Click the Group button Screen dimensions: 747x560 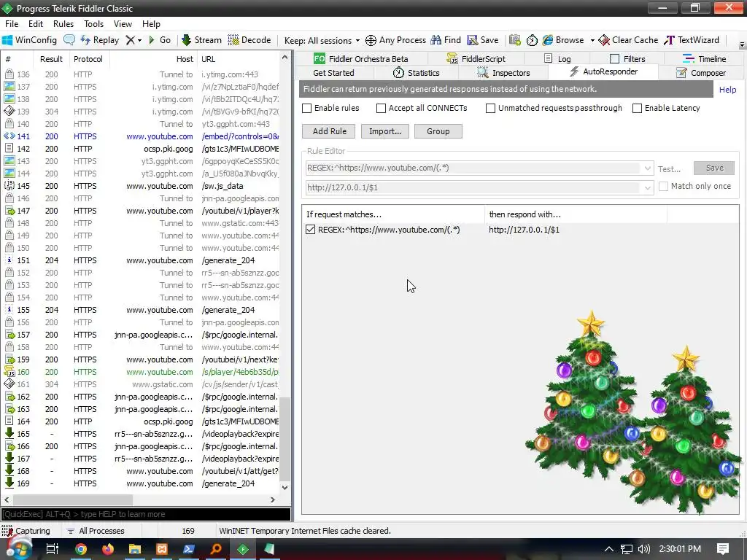[x=438, y=131]
